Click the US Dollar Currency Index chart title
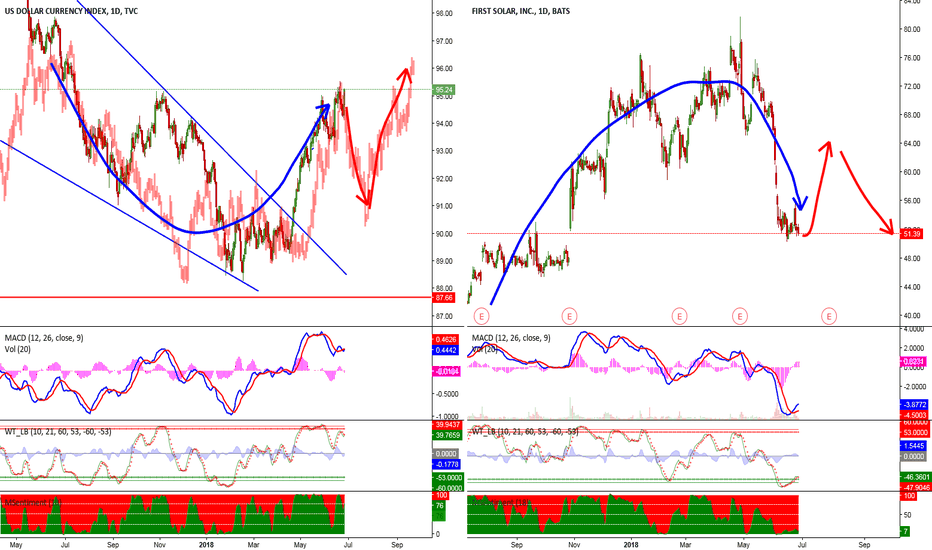Screen dimensions: 932x550 71,11
